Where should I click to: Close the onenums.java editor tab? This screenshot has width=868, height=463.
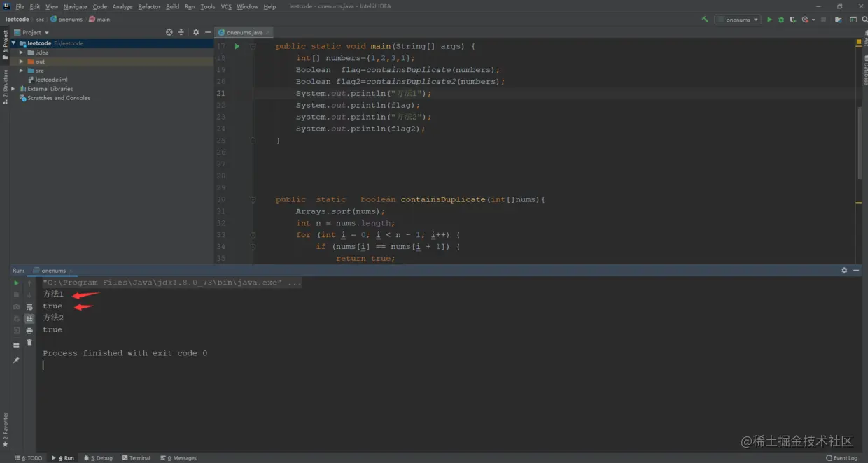click(x=268, y=32)
